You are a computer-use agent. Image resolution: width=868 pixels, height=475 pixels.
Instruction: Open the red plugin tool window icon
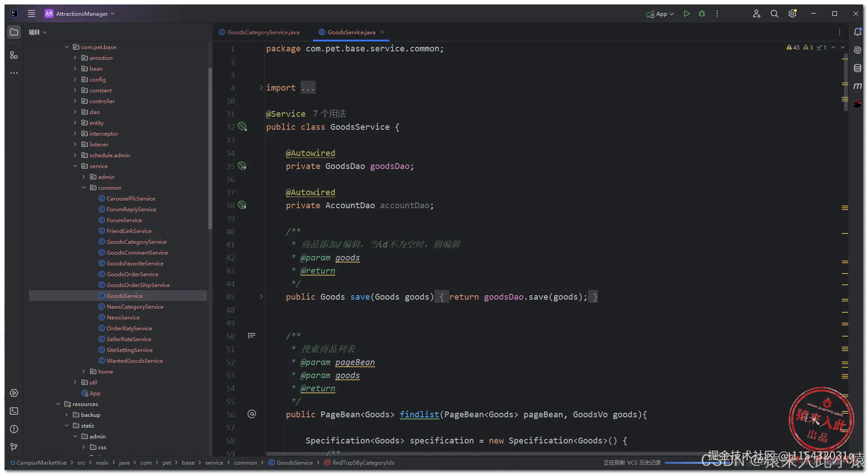click(x=858, y=104)
